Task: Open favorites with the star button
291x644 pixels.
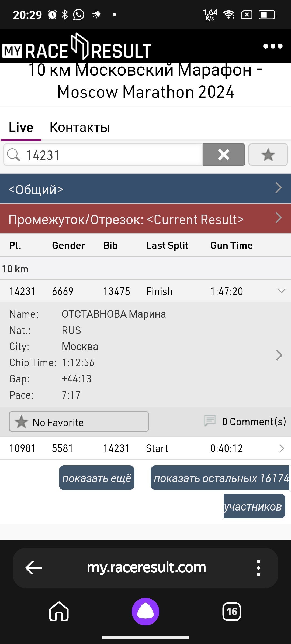Action: click(268, 155)
